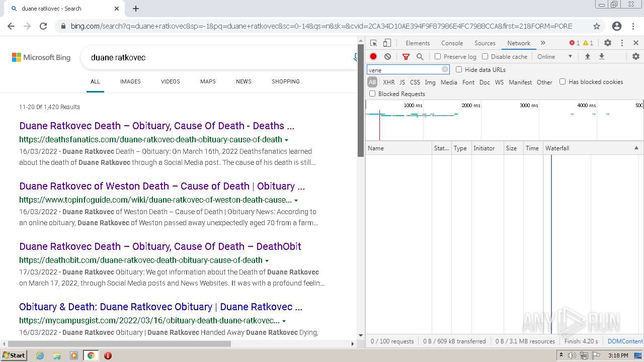Open the SHOPPING tab on Bing
This screenshot has width=644, height=362.
pos(286,81)
